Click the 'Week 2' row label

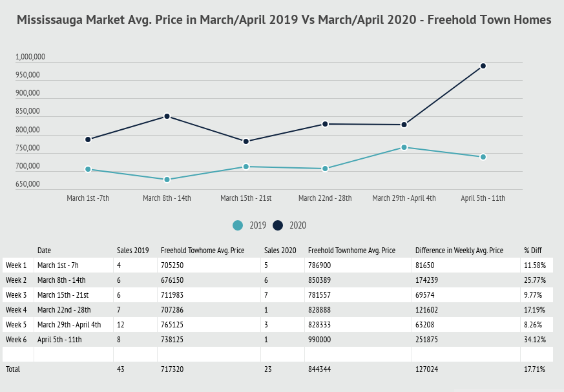coord(16,280)
